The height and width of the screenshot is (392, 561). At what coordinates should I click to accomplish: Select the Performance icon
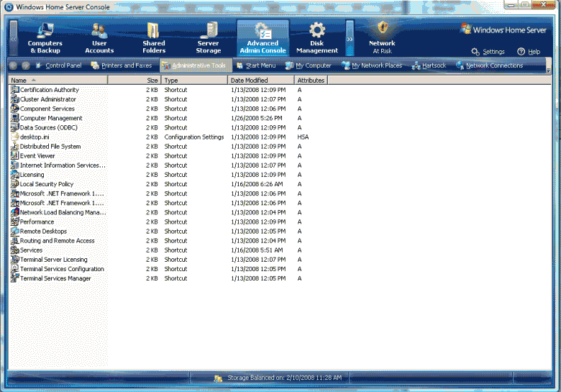(x=14, y=222)
